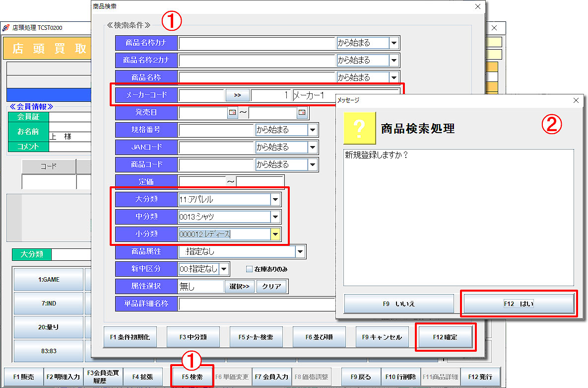Toggle the 在庫ありのみ checkbox
The height and width of the screenshot is (388, 588).
(x=249, y=269)
